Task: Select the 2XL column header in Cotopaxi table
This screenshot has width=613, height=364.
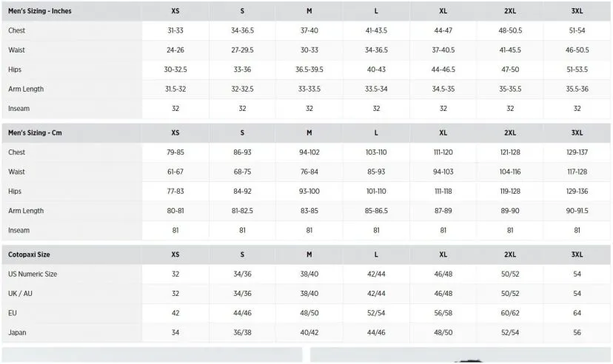Action: click(x=510, y=255)
